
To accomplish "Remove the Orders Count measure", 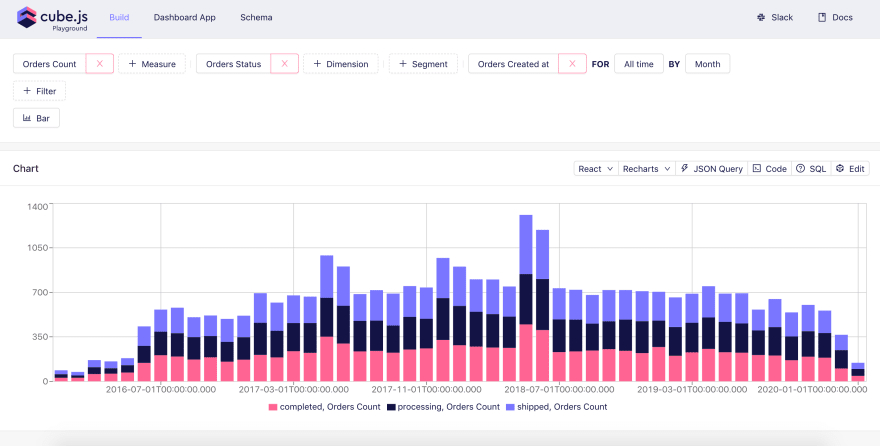I will (100, 64).
